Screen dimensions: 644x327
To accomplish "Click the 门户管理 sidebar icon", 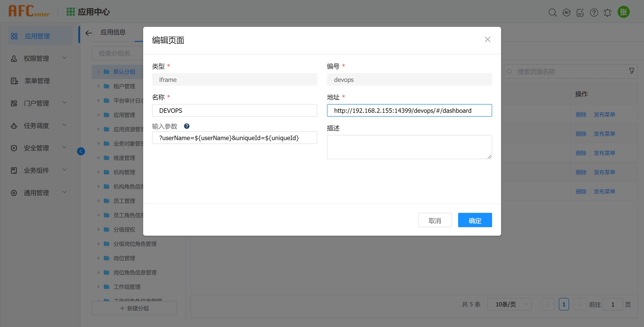I will (x=14, y=103).
